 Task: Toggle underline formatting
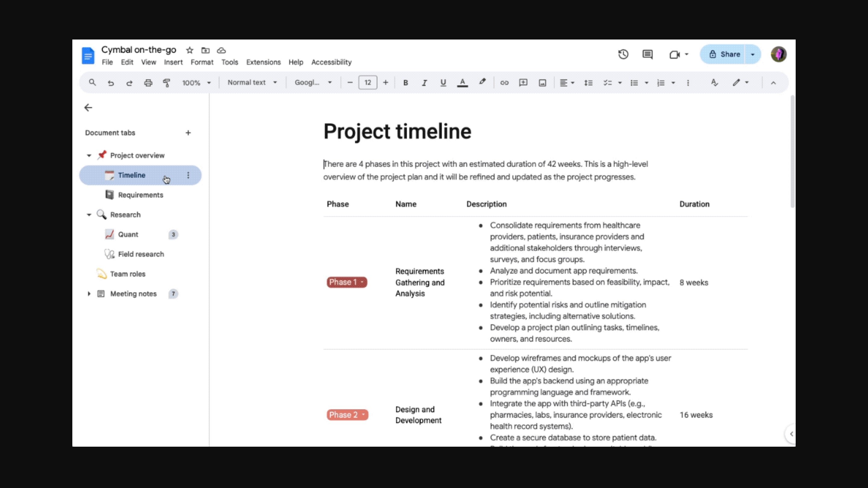pyautogui.click(x=443, y=83)
